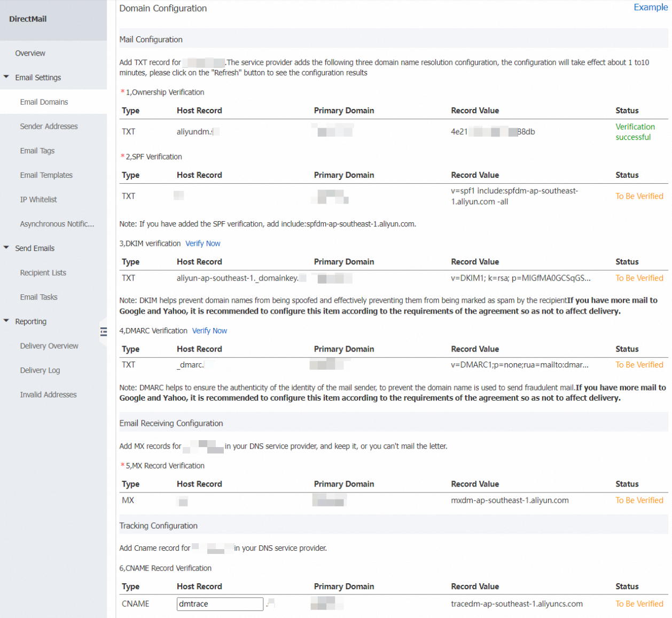Viewport: 672px width, 618px height.
Task: Open IP Whitelist settings
Action: click(38, 200)
